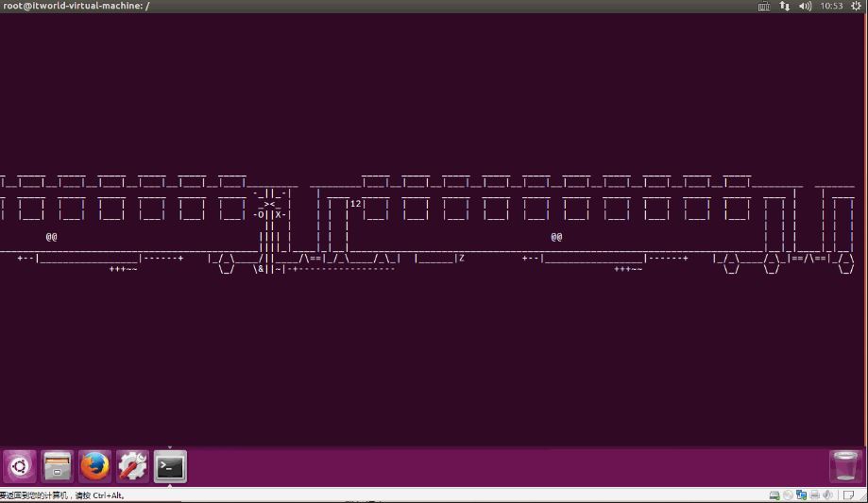Screen dimensions: 868x503
Task: Open the power and session gear menu
Action: [x=856, y=6]
